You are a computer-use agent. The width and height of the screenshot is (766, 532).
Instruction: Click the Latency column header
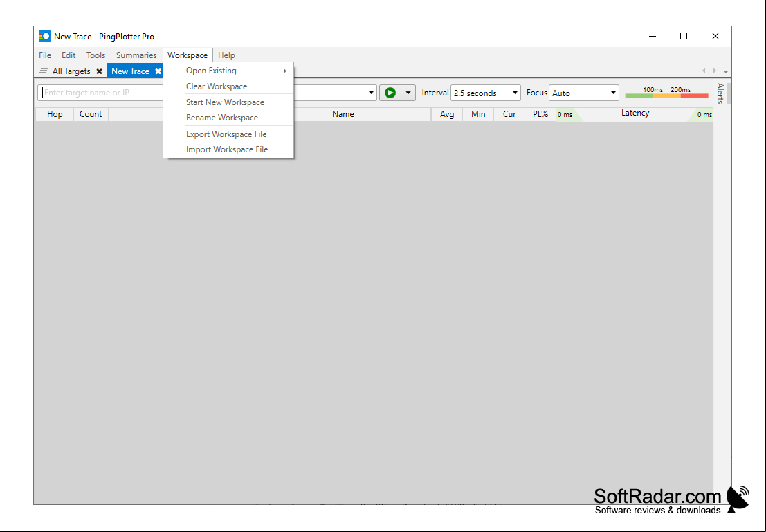[x=635, y=113]
